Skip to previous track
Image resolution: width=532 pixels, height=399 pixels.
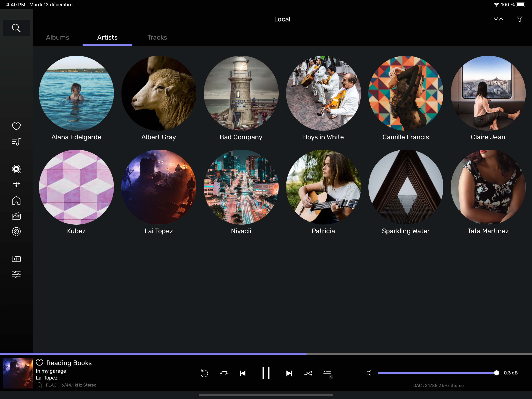point(243,373)
